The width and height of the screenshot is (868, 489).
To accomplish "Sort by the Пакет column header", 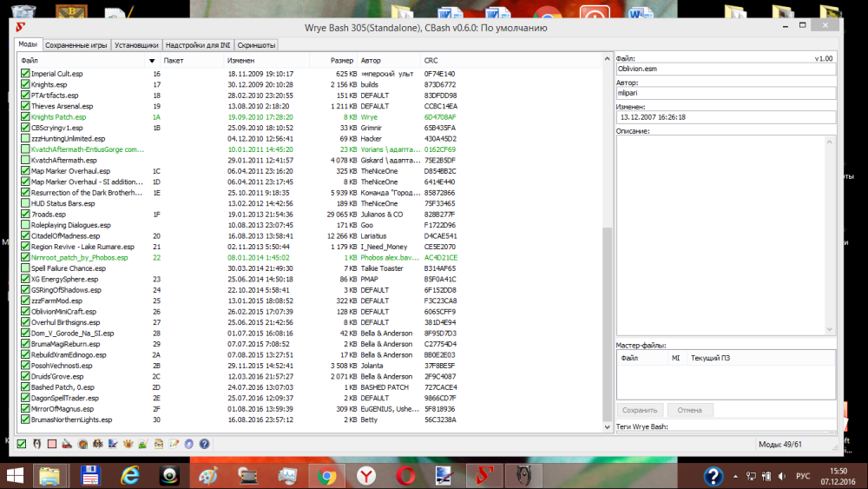I will pos(192,60).
